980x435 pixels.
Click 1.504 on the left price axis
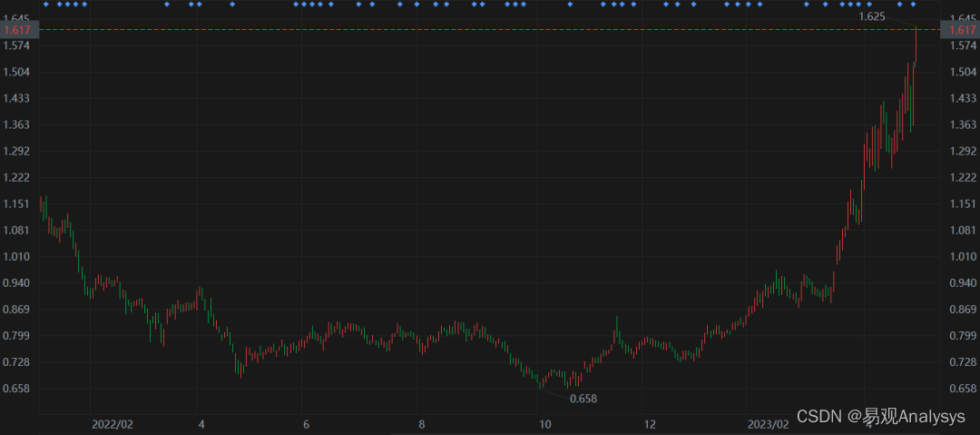point(17,72)
